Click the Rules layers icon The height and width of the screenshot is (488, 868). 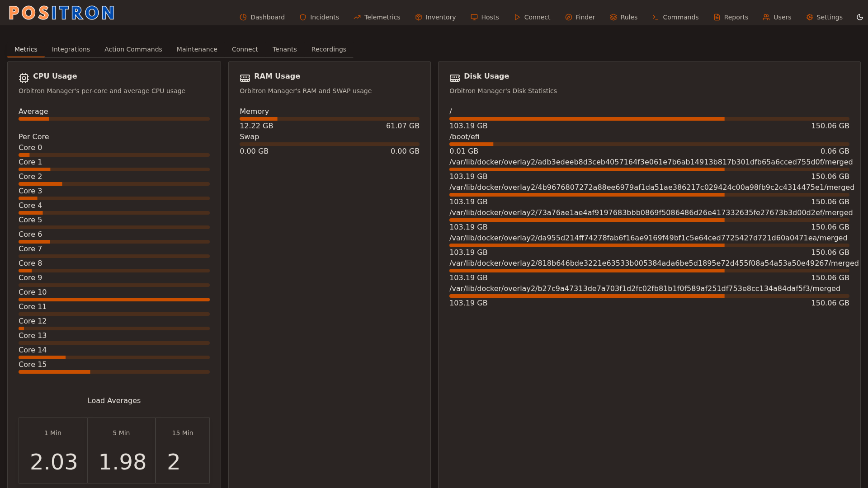(x=613, y=17)
